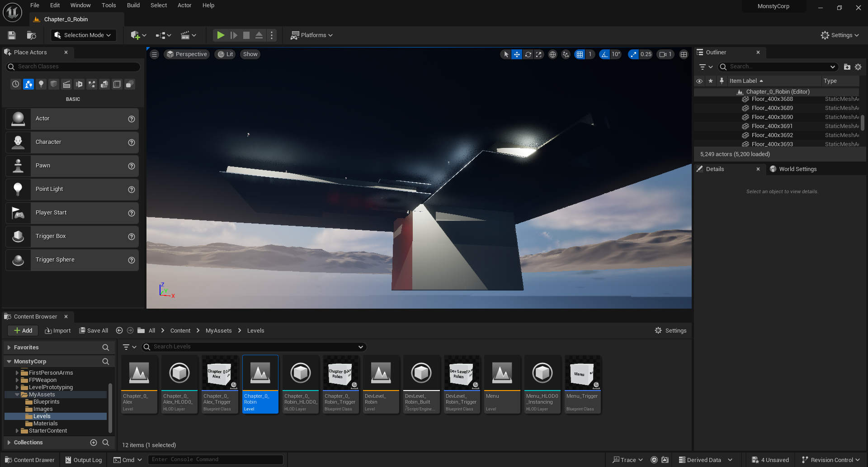Screen dimensions: 868x467
Task: Open the toolbar Settings dropdown
Action: click(840, 35)
